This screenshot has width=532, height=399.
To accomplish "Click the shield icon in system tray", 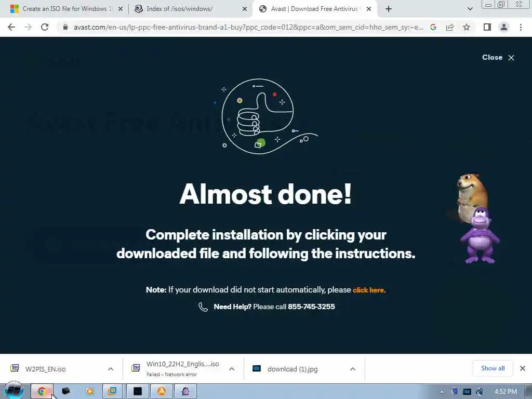I will click(455, 392).
